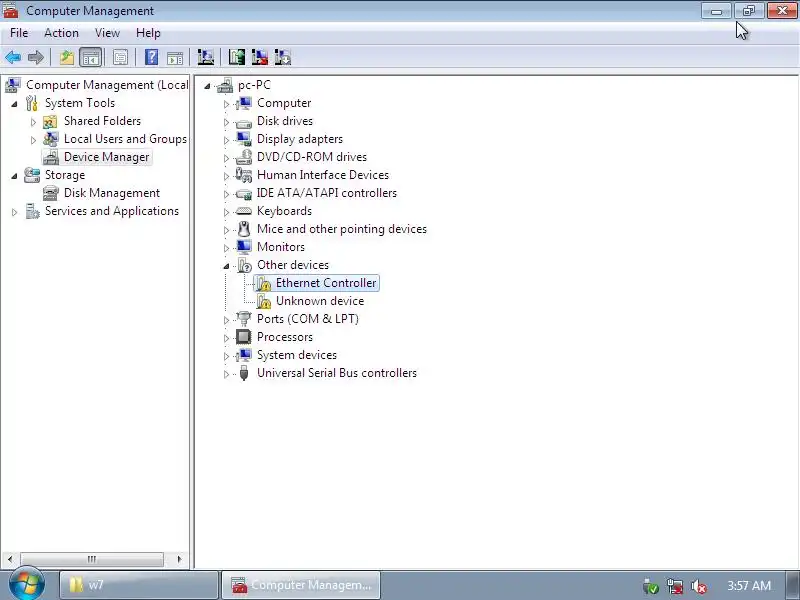Toggle Show/Hide Console Tree button
The width and height of the screenshot is (800, 600).
click(91, 57)
